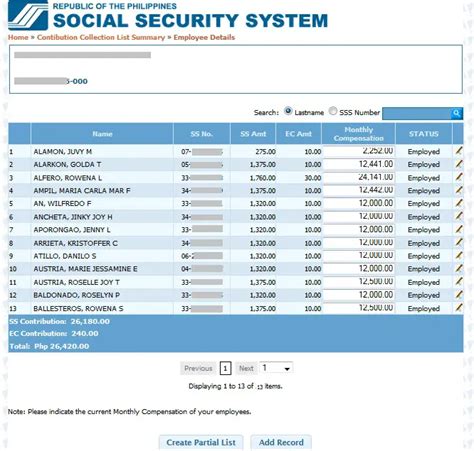
Task: Click the Name column header
Action: pos(102,134)
